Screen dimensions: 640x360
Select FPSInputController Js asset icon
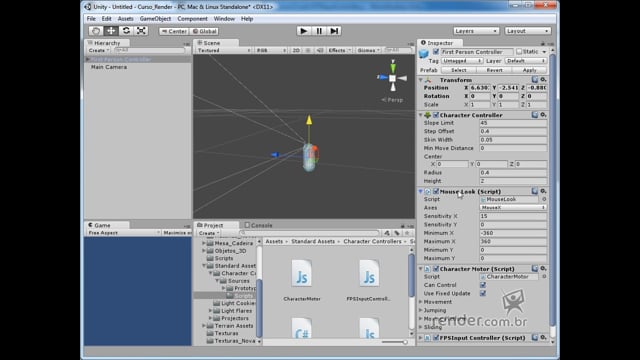369,273
